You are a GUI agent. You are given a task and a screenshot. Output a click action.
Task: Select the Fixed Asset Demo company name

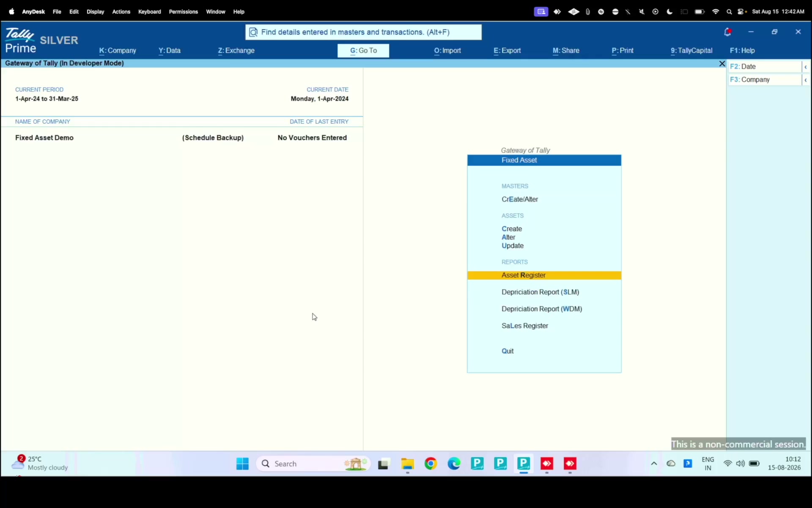coord(44,138)
